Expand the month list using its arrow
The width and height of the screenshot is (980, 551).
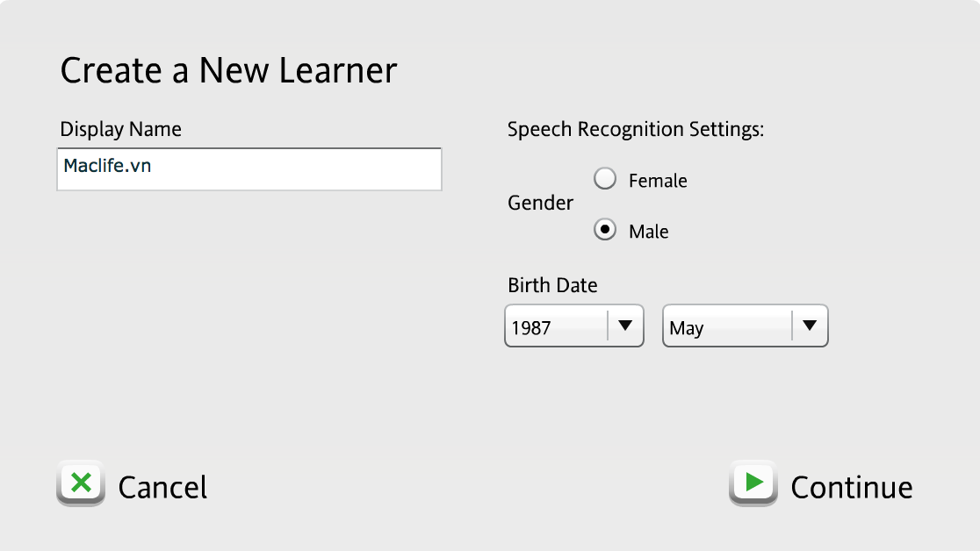click(810, 326)
